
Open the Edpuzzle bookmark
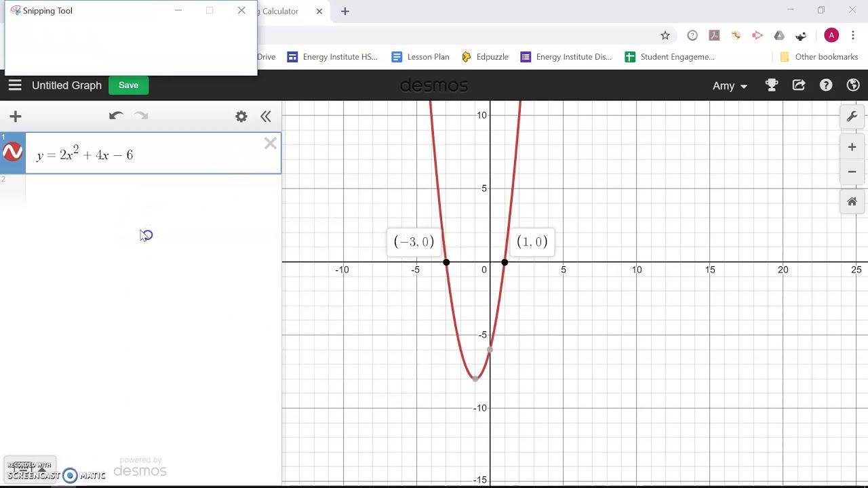pos(485,57)
